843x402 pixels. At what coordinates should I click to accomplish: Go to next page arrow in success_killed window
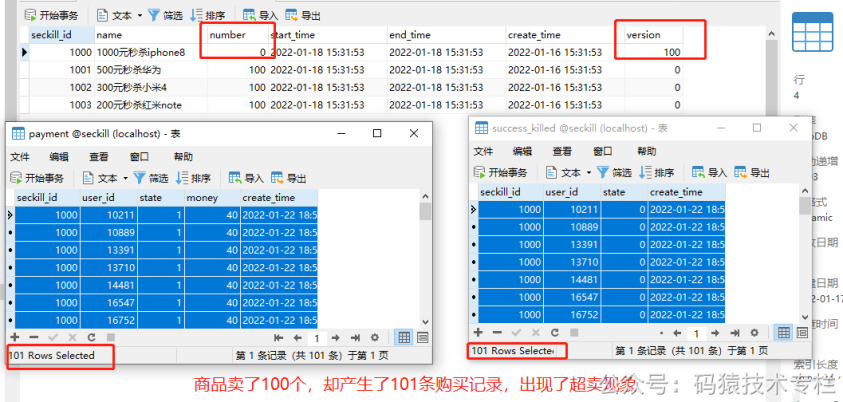pos(715,333)
